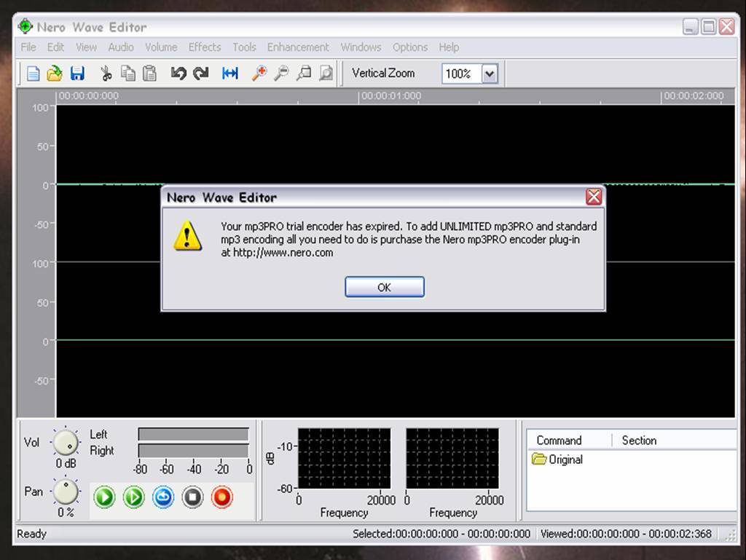Toggle the blue loop playback button

point(163,497)
